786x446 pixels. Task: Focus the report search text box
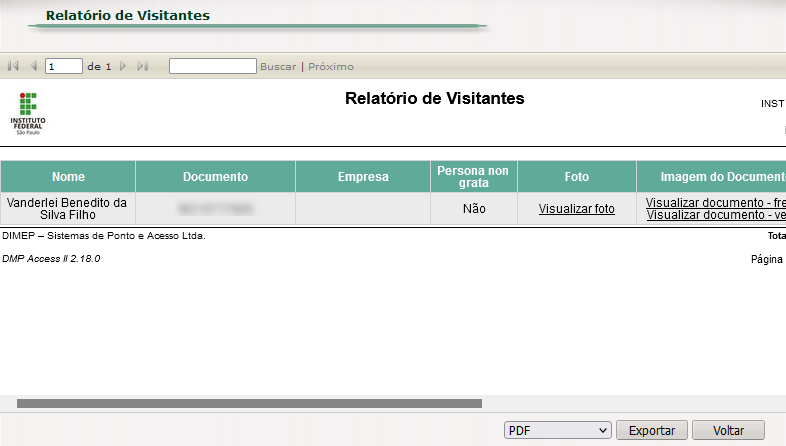pos(213,66)
